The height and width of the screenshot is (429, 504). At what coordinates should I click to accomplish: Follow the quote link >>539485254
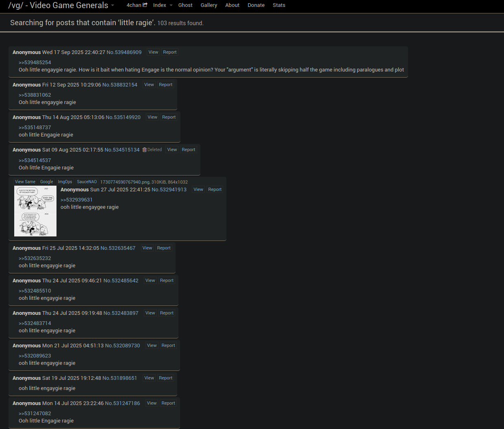click(x=35, y=63)
